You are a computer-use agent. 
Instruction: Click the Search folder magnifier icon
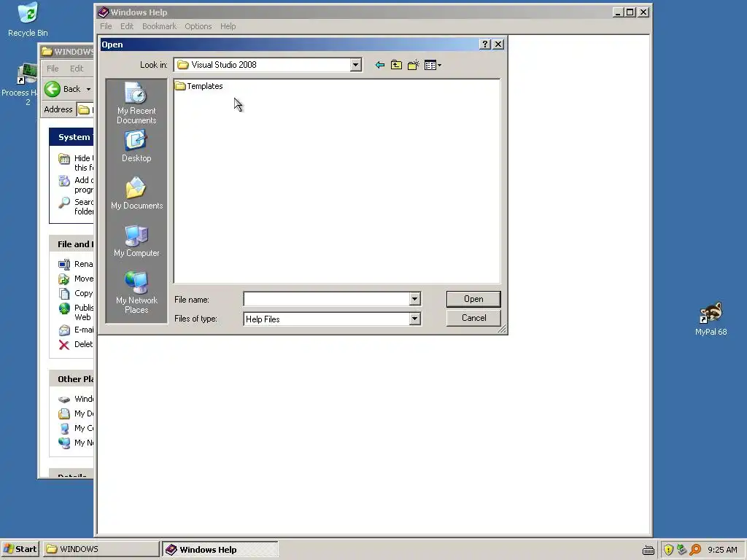tap(64, 203)
